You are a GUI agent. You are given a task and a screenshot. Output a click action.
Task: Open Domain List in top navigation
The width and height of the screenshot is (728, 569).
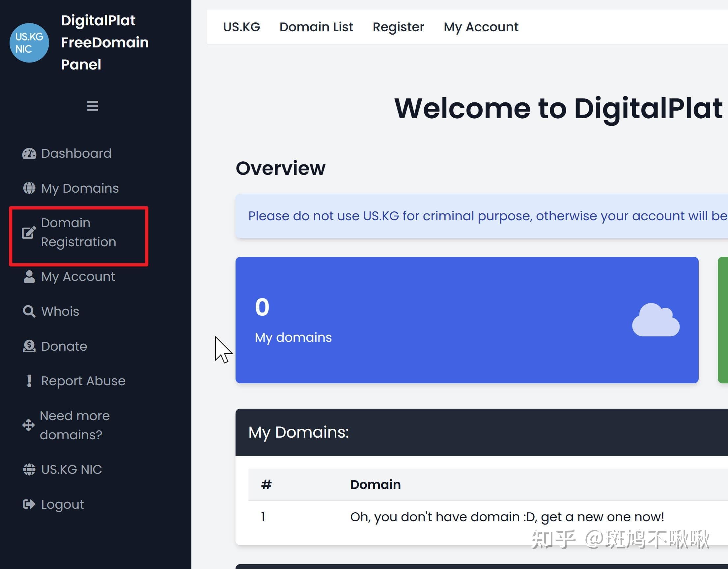click(316, 27)
